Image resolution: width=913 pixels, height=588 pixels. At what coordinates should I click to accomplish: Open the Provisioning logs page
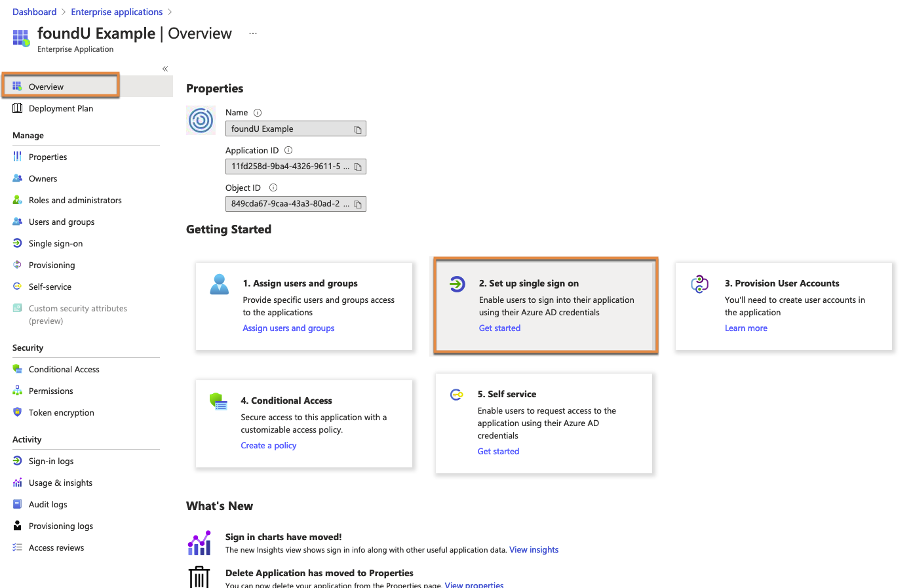point(61,526)
